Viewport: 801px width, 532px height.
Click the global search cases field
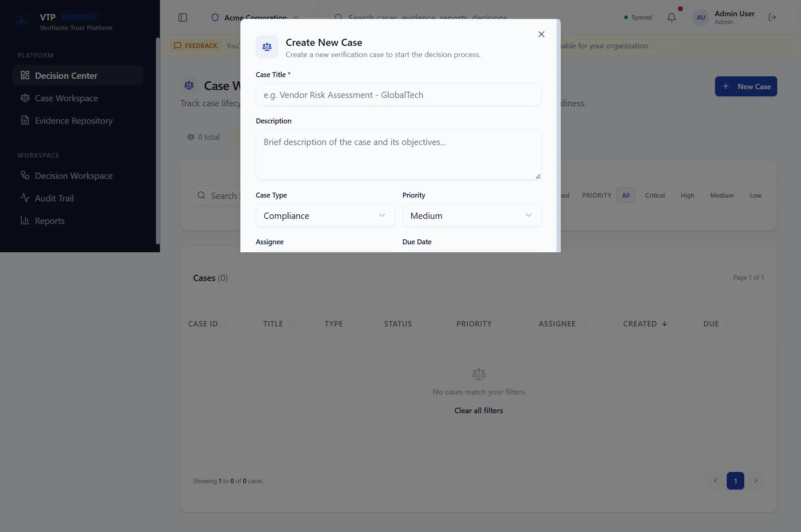[x=428, y=18]
